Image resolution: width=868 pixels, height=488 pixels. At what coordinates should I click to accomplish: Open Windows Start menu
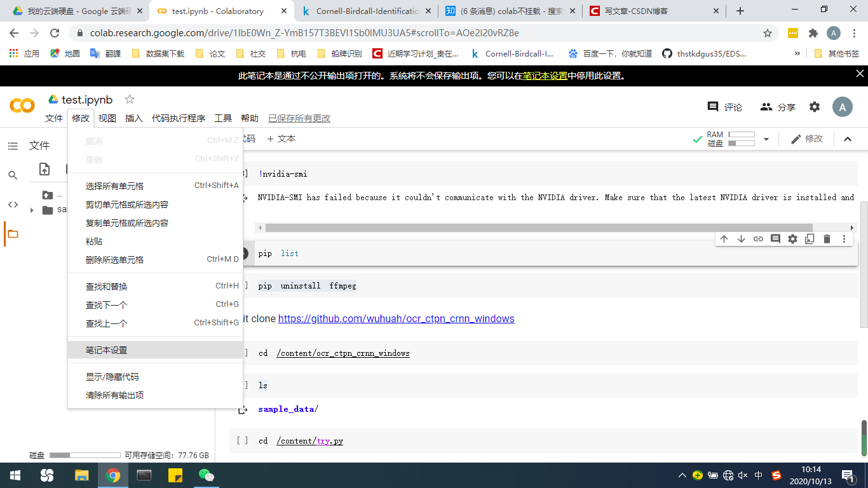point(15,475)
